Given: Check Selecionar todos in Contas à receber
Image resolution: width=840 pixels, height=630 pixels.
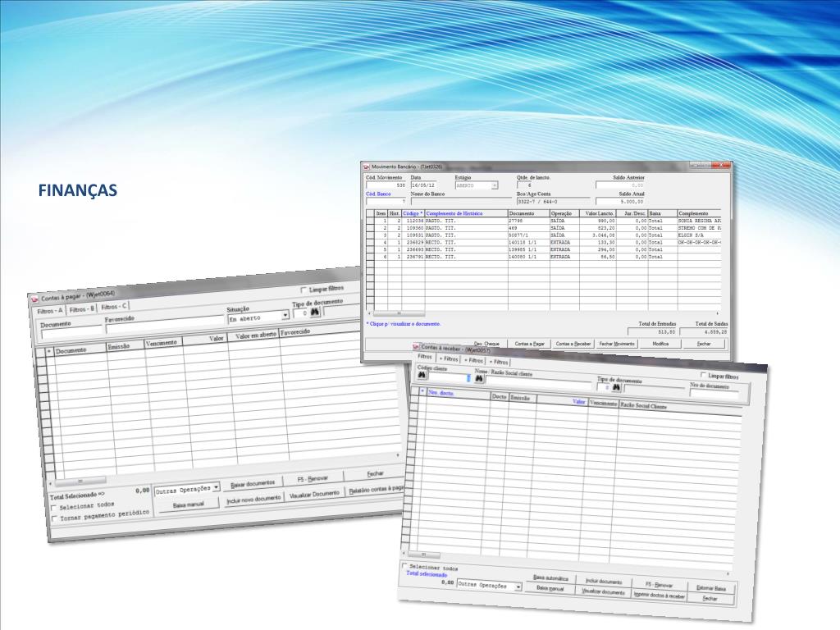Looking at the screenshot, I should point(404,566).
